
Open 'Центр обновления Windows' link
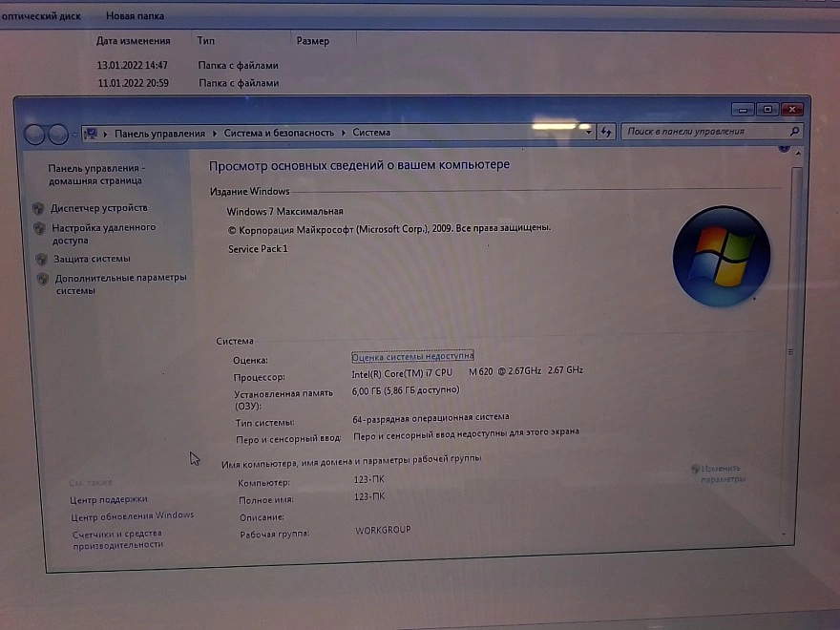(x=133, y=515)
